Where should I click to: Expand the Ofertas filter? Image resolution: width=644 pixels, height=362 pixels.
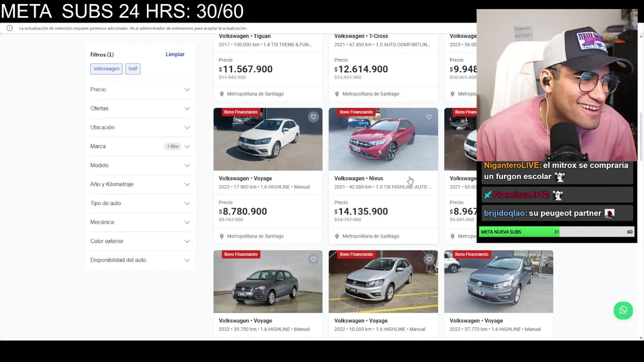tap(140, 109)
